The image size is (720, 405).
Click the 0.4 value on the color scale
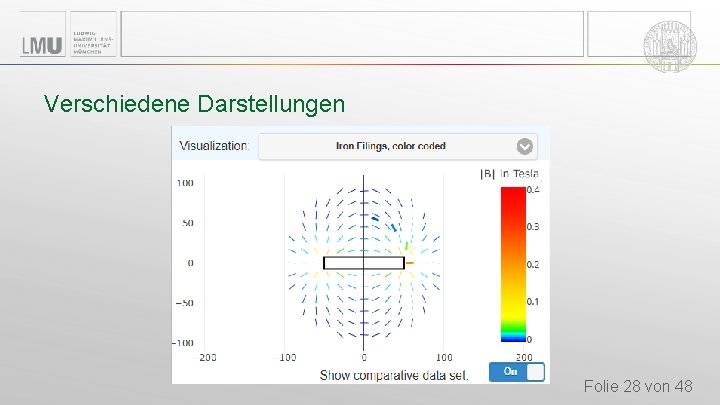tap(533, 190)
